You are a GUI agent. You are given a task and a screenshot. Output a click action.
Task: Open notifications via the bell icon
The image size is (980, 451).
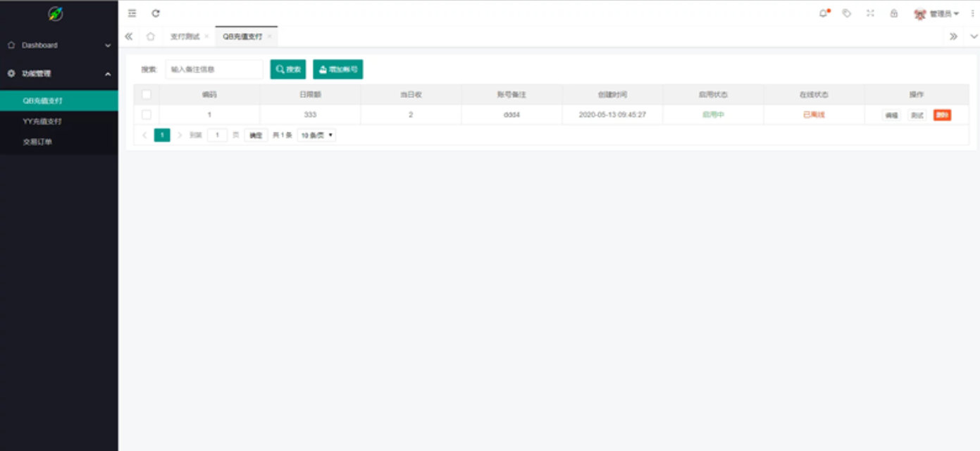(x=823, y=13)
